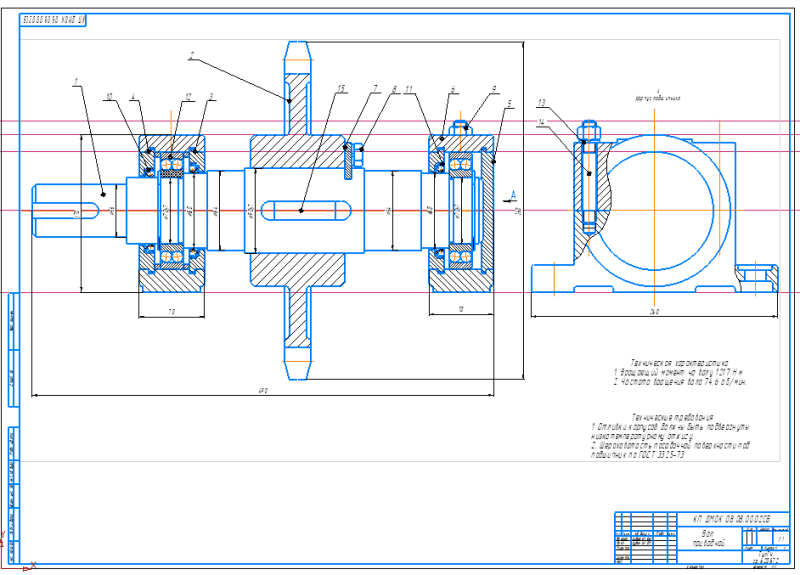Select the callout label 8
The image size is (800, 575).
click(394, 89)
